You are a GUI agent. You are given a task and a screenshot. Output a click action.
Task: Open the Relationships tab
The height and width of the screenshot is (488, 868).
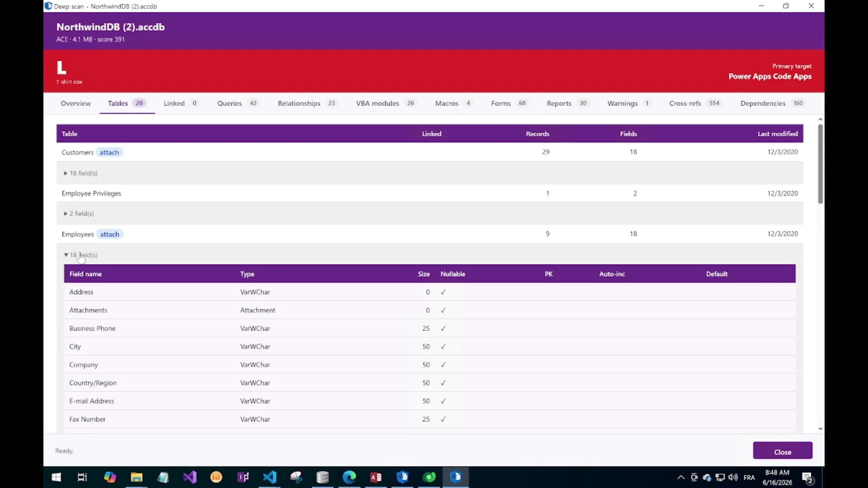tap(307, 103)
